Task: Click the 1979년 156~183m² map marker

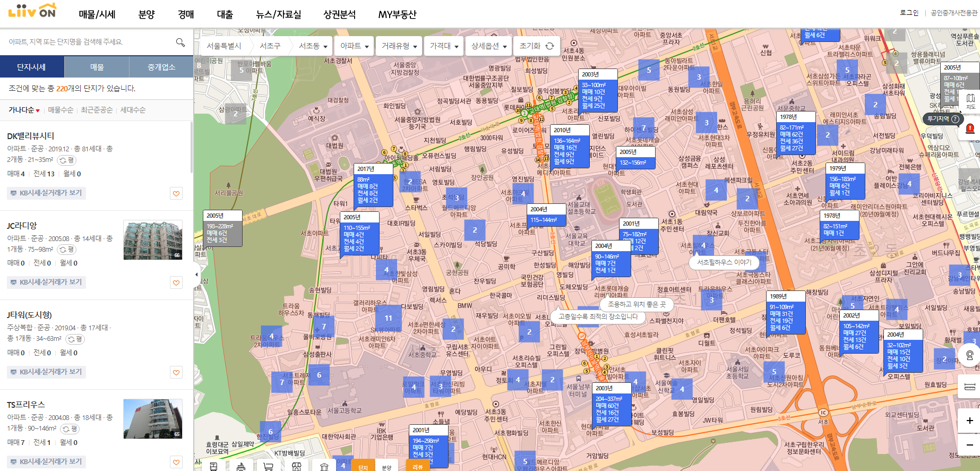Action: pos(846,181)
